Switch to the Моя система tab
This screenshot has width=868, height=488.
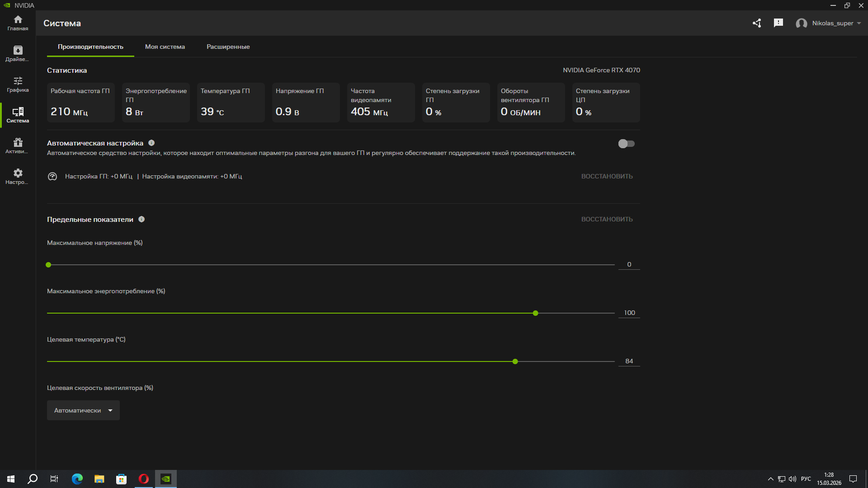[165, 47]
